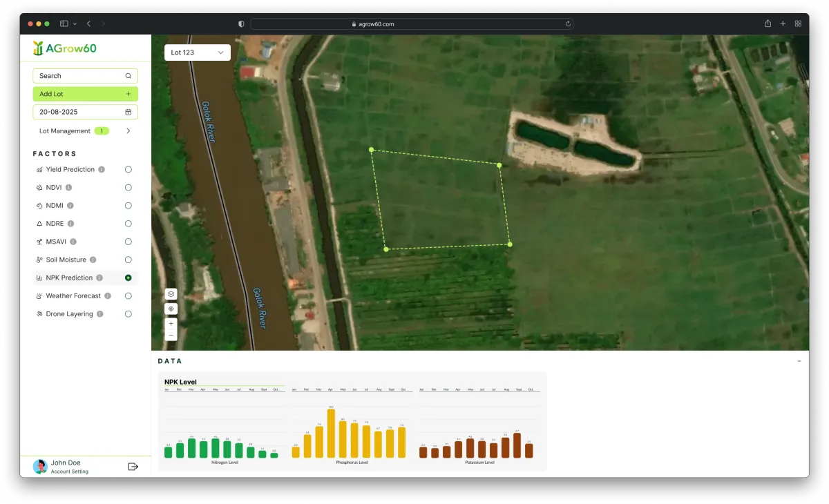Click the NDMI info icon
Viewport: 829px width, 504px height.
[70, 206]
